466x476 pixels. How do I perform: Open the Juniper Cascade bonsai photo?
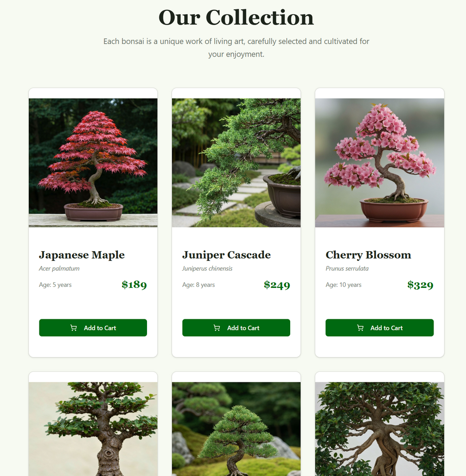pyautogui.click(x=236, y=163)
